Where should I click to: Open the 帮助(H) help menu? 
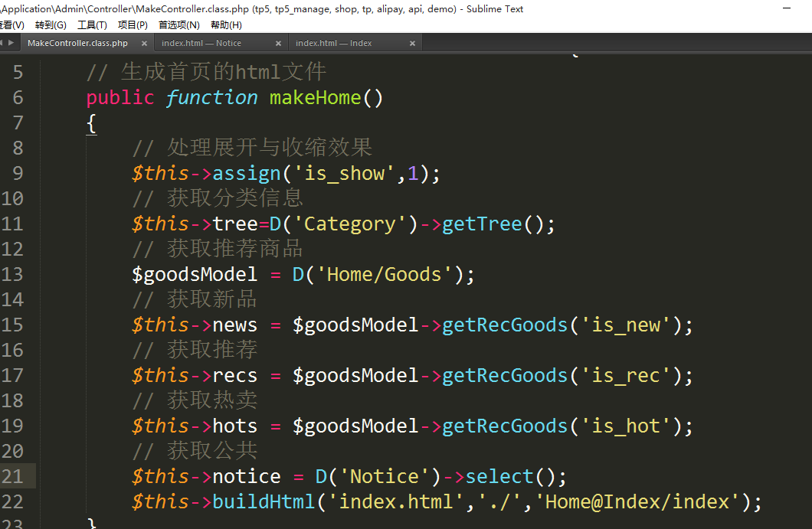226,25
